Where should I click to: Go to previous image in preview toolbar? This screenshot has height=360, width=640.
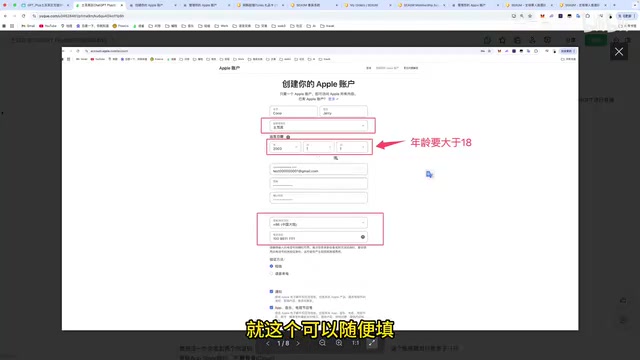click(x=268, y=343)
